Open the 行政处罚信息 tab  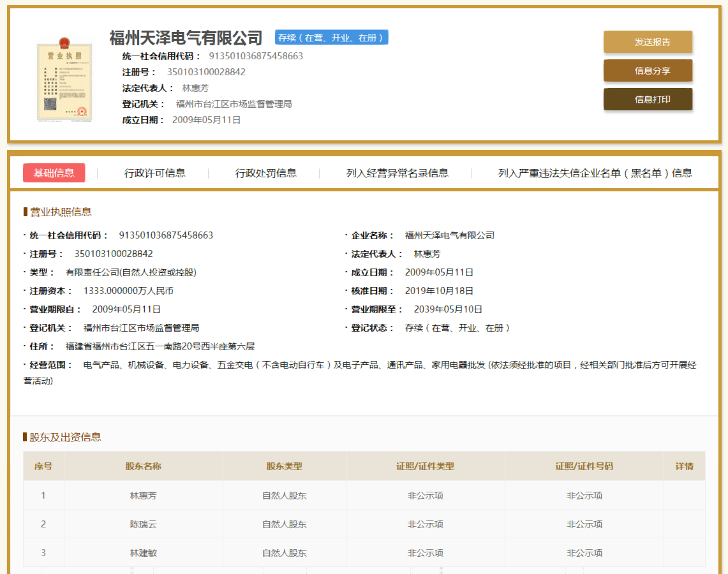click(x=265, y=173)
